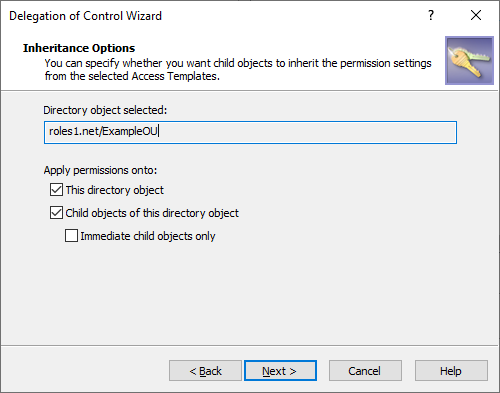Image resolution: width=500 pixels, height=393 pixels.
Task: Click the Immediate child objects only text
Action: [x=148, y=236]
